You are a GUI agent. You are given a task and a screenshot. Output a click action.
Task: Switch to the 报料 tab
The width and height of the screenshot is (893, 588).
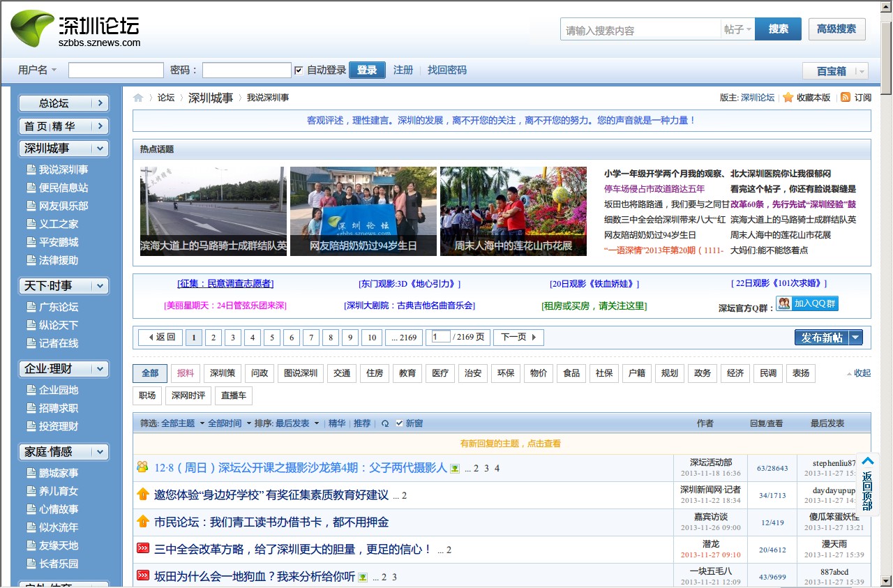coord(185,373)
